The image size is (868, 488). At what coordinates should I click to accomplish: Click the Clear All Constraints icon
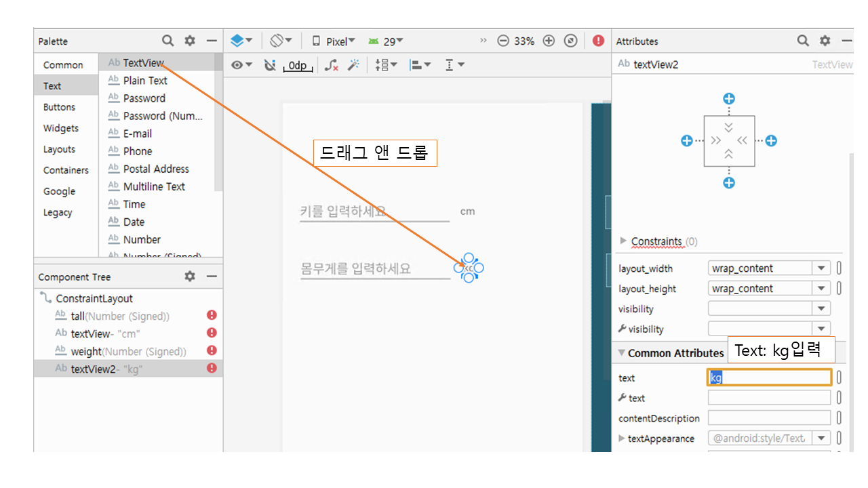pos(331,65)
